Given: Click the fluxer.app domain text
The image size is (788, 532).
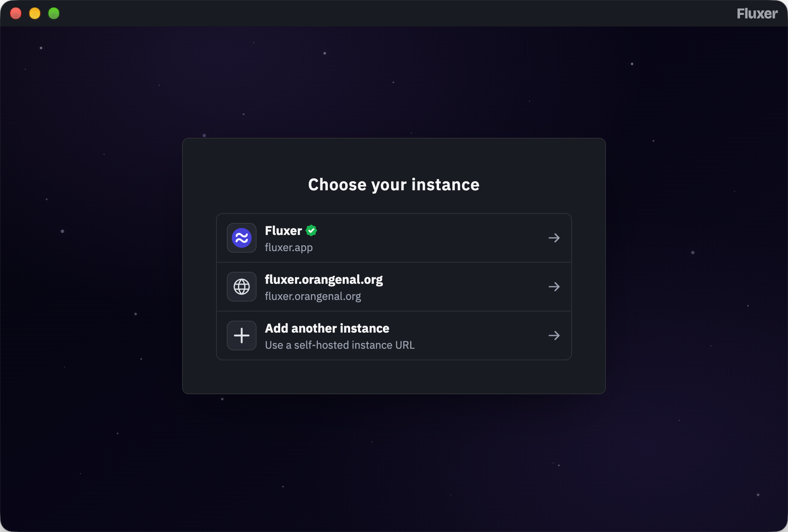Looking at the screenshot, I should (289, 247).
